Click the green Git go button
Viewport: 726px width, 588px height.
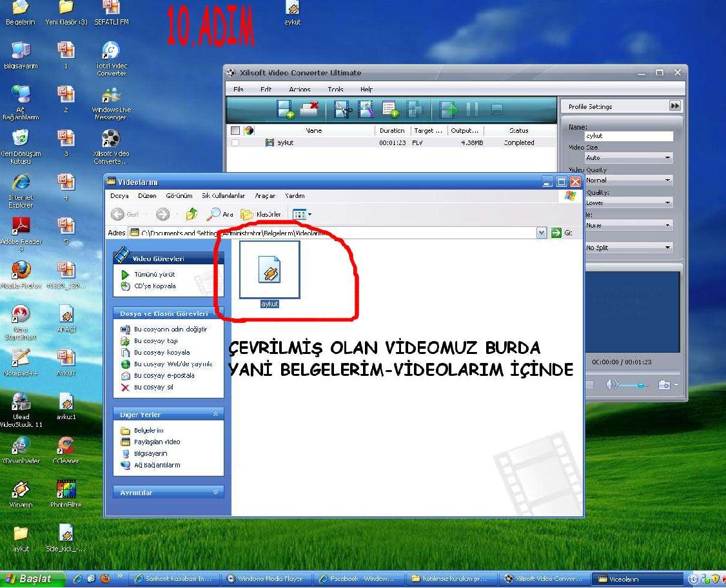click(x=562, y=233)
